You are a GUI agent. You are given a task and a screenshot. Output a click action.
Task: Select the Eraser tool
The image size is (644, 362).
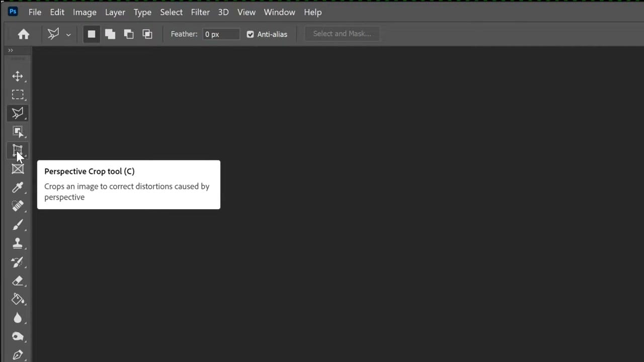[18, 281]
